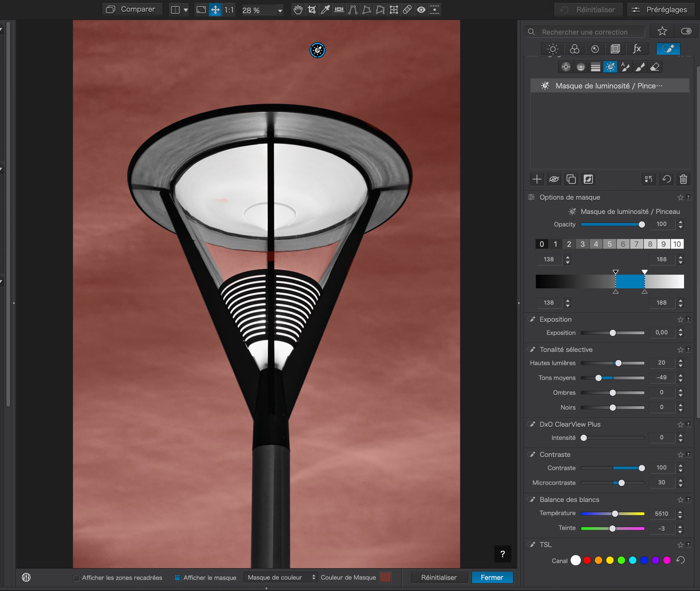Invert the selected mask
Viewport: 700px width, 591px height.
pos(588,179)
